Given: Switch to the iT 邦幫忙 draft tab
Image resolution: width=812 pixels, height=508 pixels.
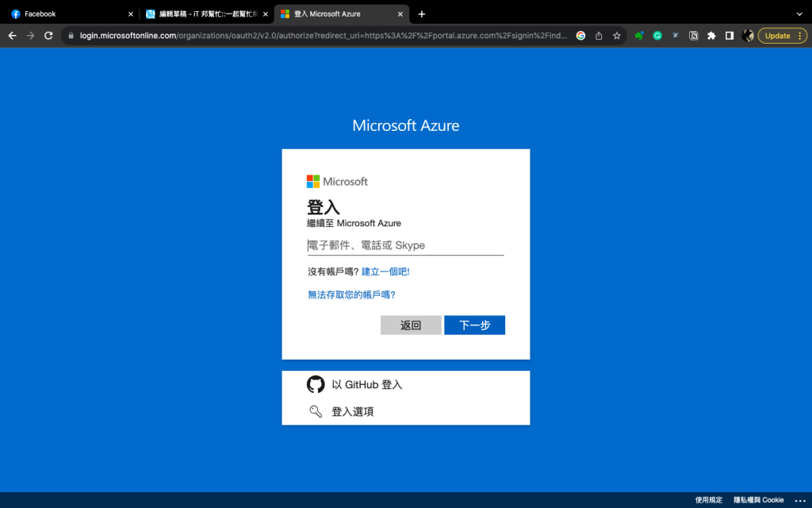Looking at the screenshot, I should coord(206,14).
